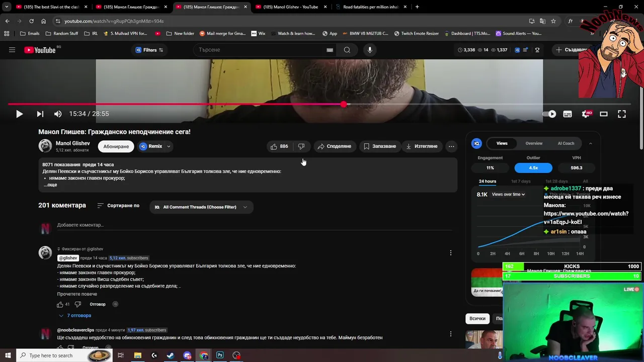Open All Comment Threads filter dropdown
The width and height of the screenshot is (644, 362).
[201, 207]
